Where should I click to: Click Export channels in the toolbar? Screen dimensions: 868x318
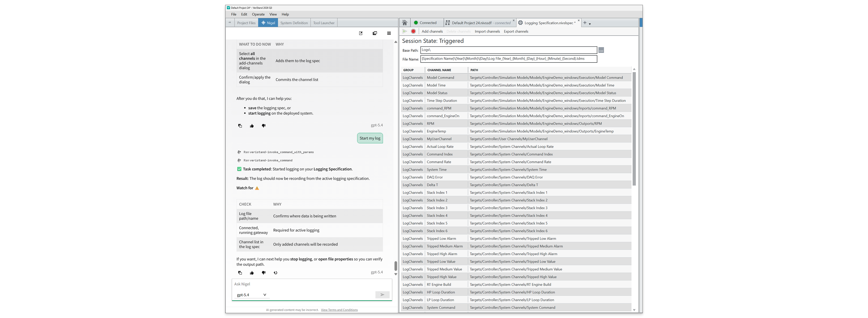(516, 31)
